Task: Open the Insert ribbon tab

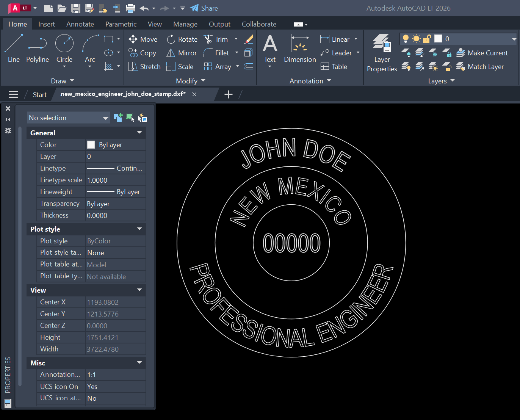Action: pyautogui.click(x=47, y=24)
